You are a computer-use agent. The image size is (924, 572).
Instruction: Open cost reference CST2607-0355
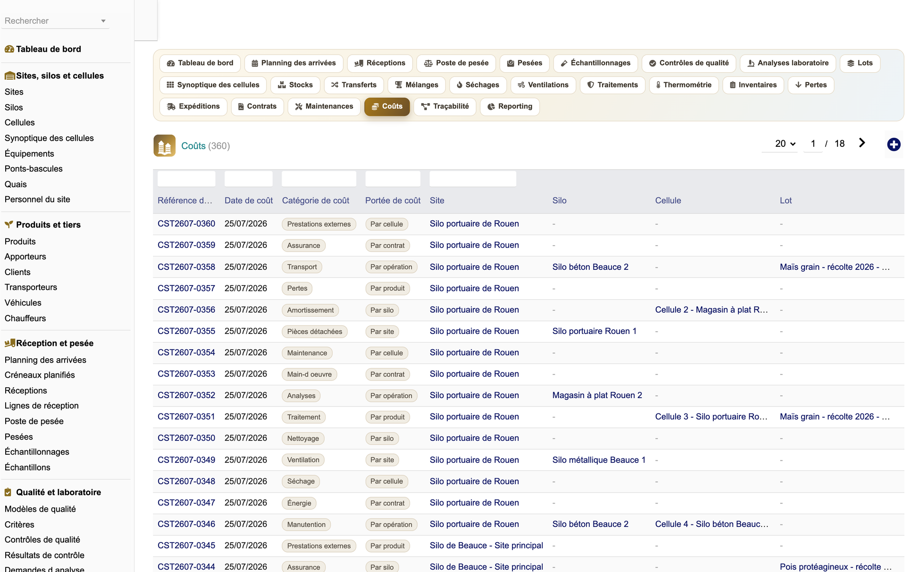coord(186,331)
